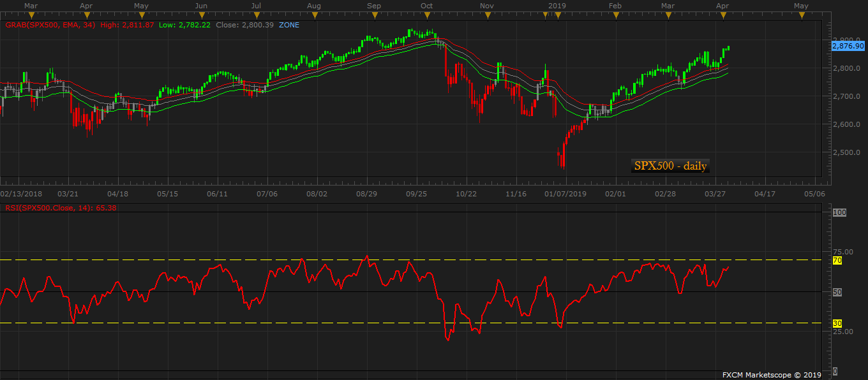Click the blue 2,876.90 current price tag
The height and width of the screenshot is (380, 868).
(848, 46)
